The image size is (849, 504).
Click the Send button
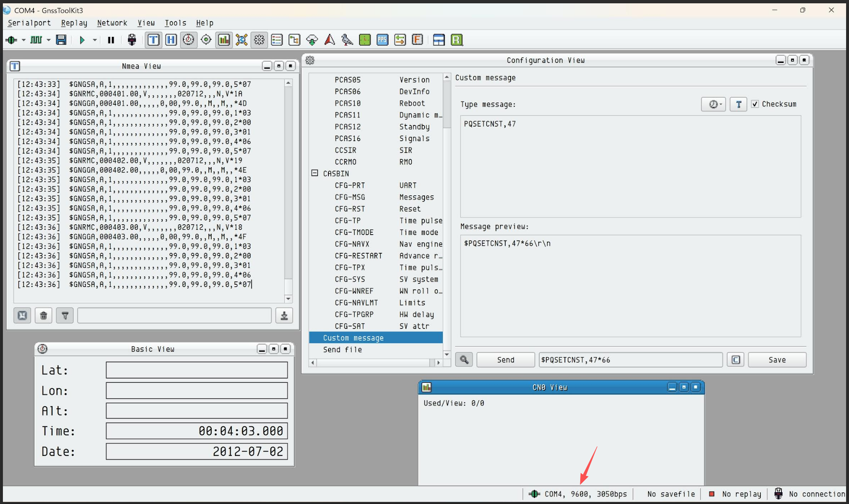point(505,360)
